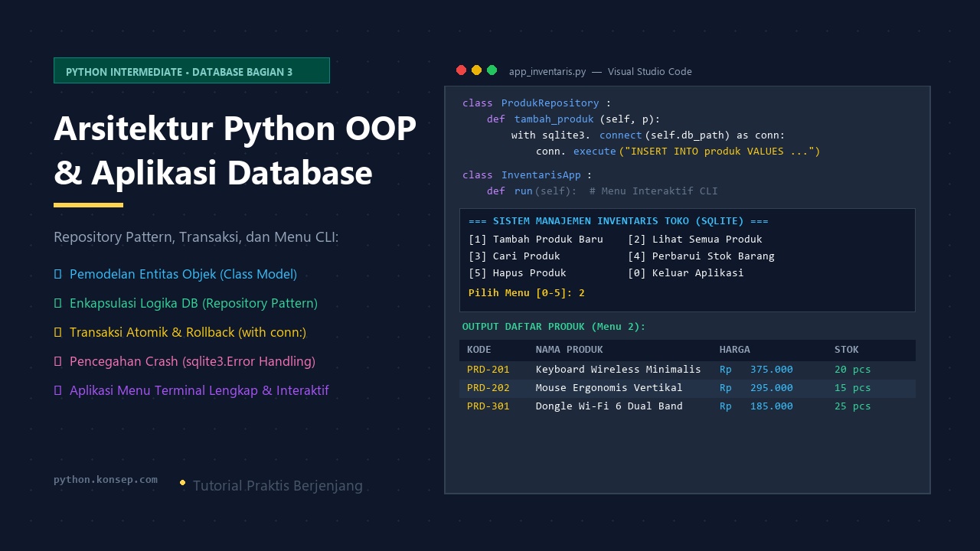Choose menu option '[3] Cari Produk'
Image resolution: width=980 pixels, height=551 pixels.
point(514,256)
